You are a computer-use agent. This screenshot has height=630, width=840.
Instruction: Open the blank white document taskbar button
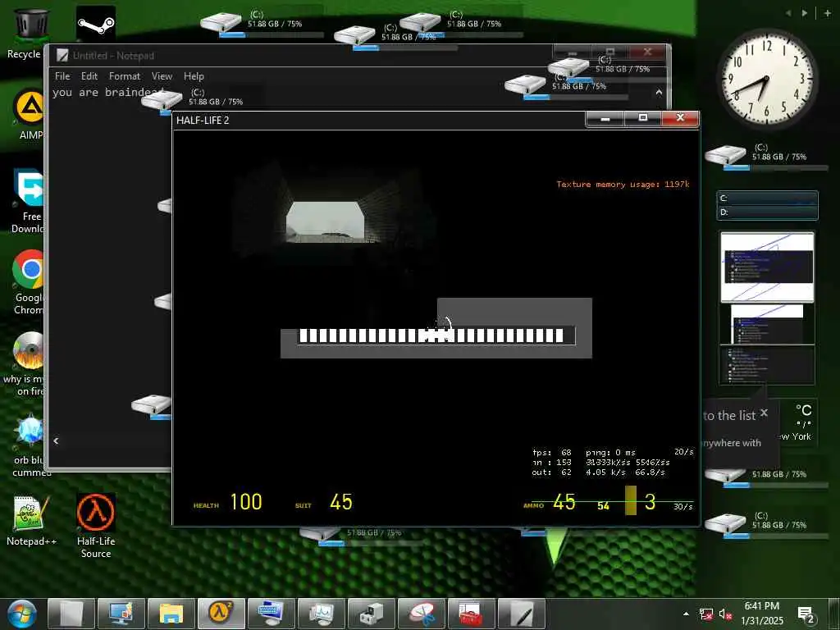click(x=71, y=614)
